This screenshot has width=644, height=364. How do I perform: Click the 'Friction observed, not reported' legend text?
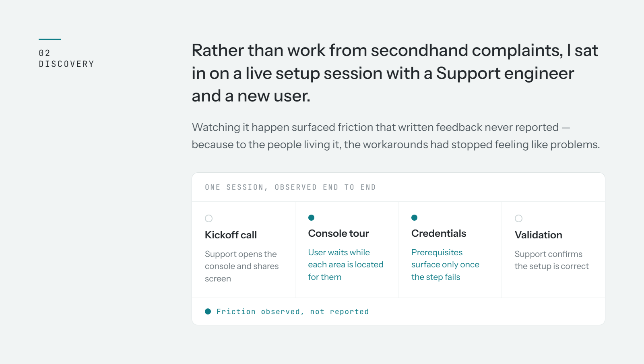(x=293, y=312)
